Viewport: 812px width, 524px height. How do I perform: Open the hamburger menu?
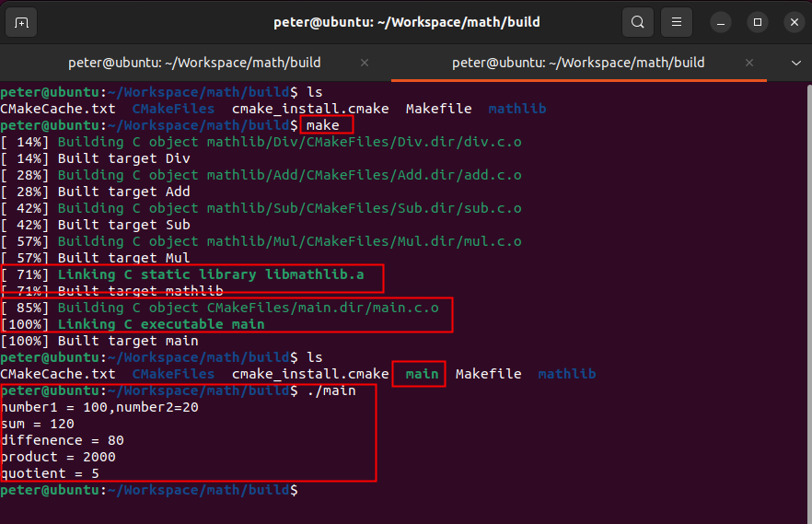click(677, 22)
